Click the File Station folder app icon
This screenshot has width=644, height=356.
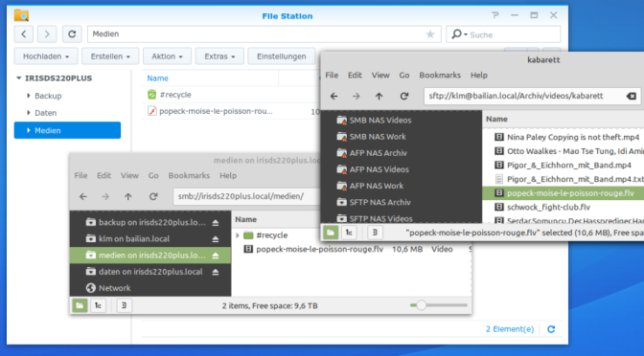tap(21, 15)
